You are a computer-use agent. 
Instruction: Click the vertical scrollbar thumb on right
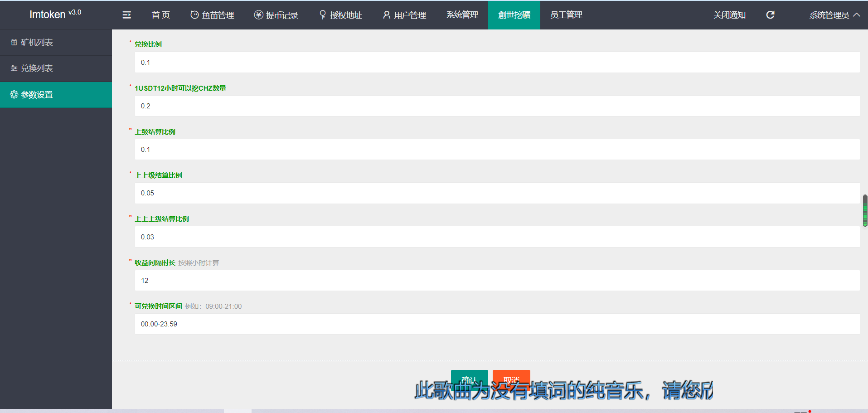point(865,211)
